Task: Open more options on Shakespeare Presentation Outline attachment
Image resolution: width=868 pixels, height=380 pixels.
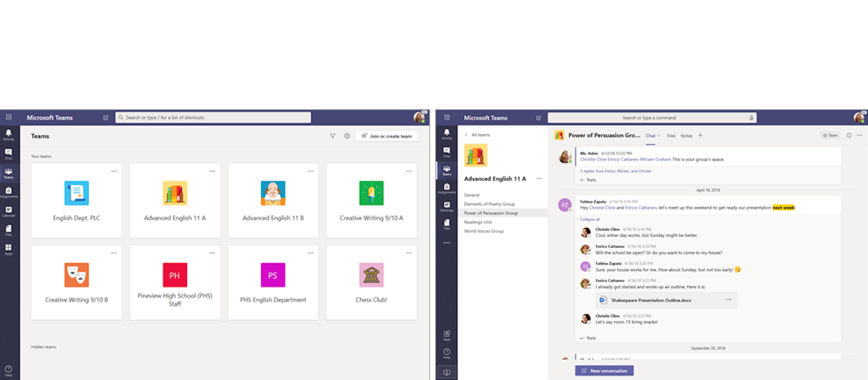Action: (728, 300)
